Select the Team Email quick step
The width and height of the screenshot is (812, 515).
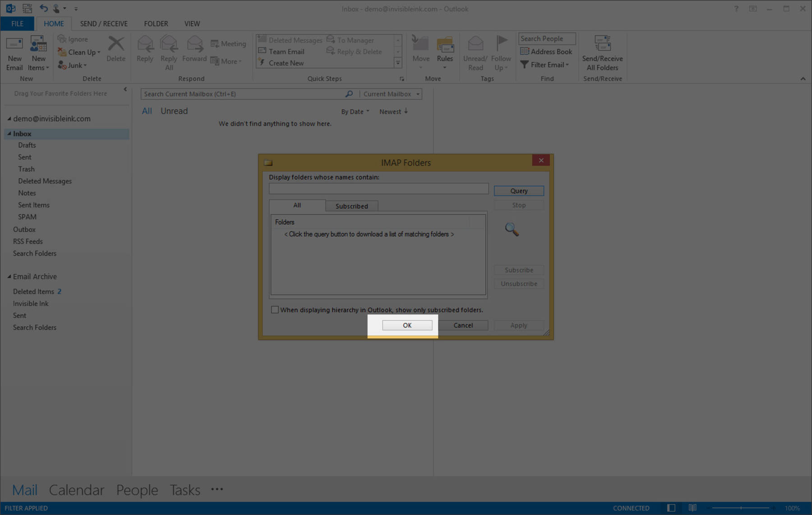281,51
